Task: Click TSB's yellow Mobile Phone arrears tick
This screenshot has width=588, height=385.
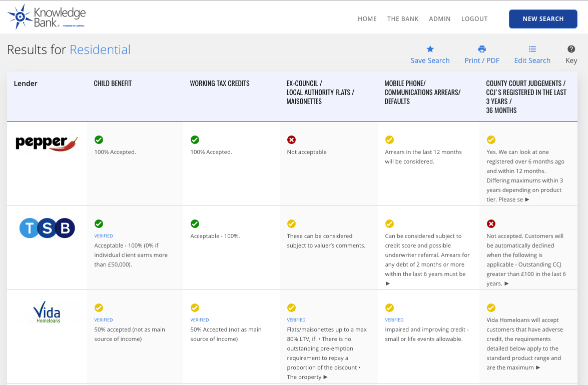Action: click(390, 223)
